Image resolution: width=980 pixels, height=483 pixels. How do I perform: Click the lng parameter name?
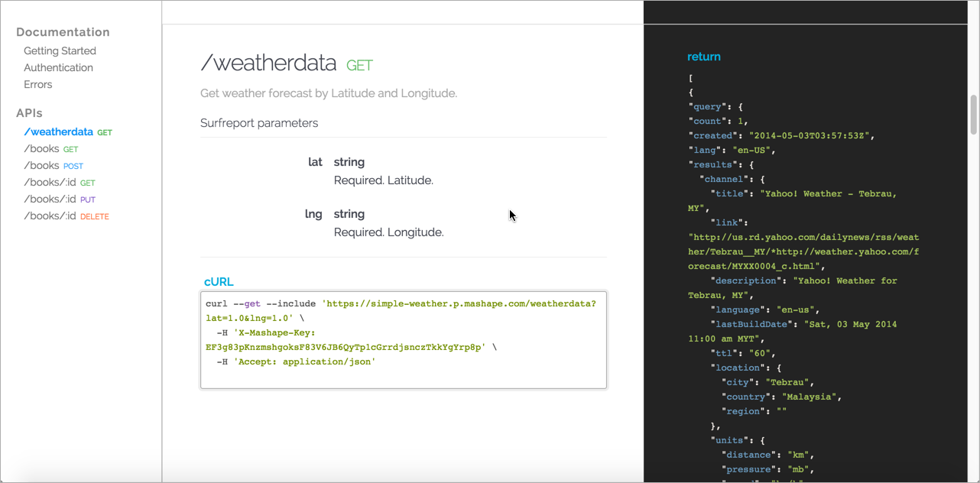313,214
